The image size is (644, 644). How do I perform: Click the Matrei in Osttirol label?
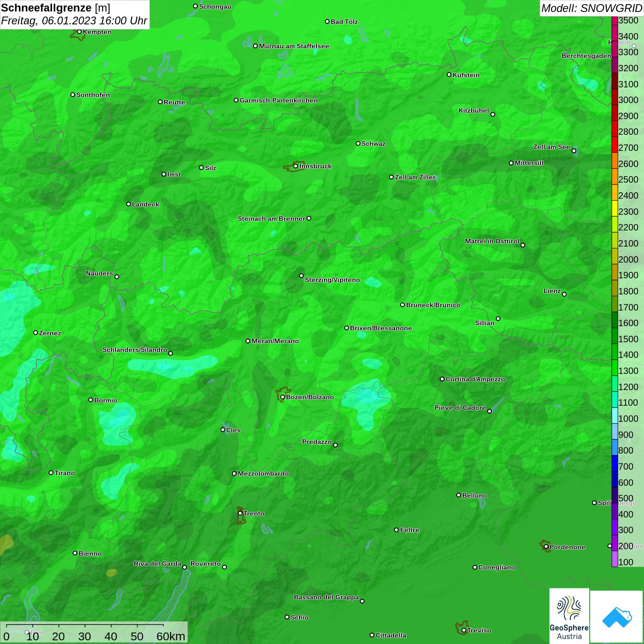click(492, 241)
